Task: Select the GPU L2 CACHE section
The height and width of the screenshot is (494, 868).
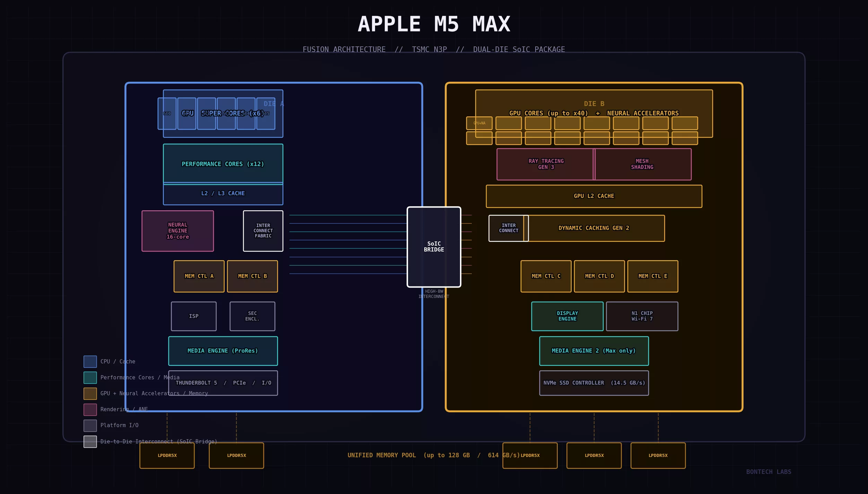Action: pyautogui.click(x=594, y=196)
